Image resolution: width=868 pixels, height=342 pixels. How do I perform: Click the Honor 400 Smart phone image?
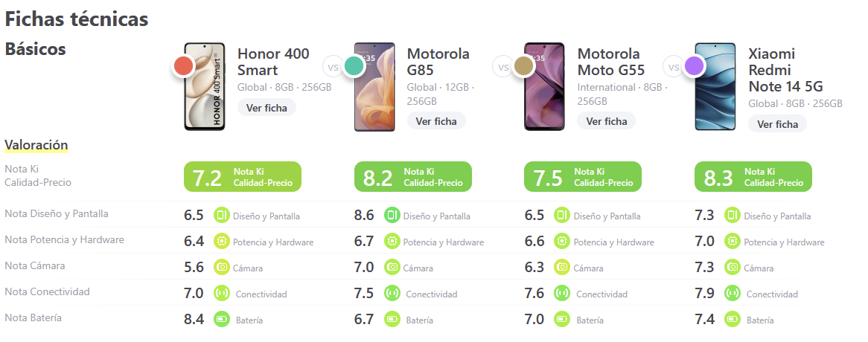click(205, 87)
